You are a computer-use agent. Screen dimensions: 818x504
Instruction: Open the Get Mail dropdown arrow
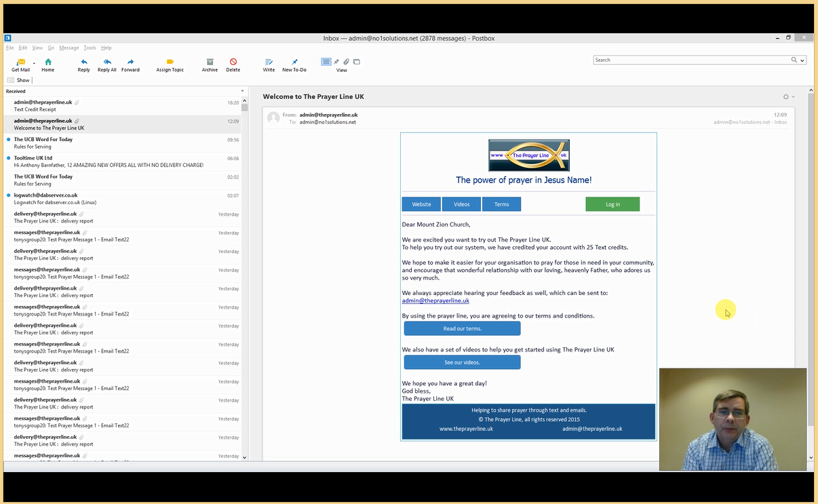[34, 63]
